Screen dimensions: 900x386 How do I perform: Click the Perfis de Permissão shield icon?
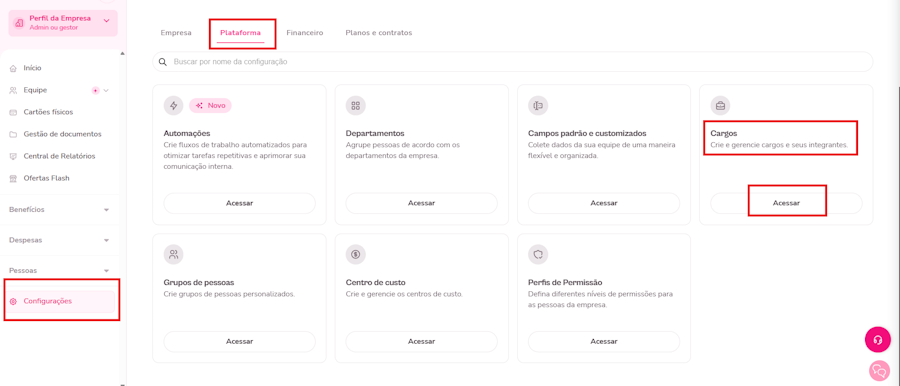pyautogui.click(x=538, y=254)
